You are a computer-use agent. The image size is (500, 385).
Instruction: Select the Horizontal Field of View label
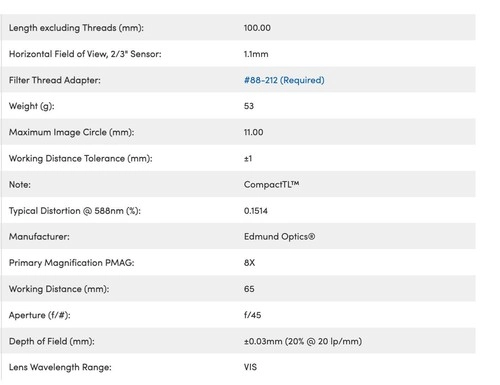pyautogui.click(x=85, y=54)
